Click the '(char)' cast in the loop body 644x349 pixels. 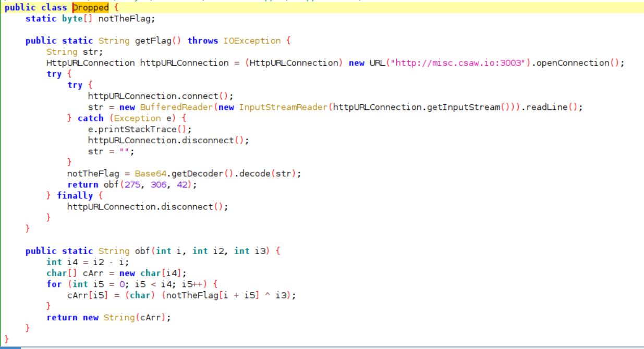click(140, 295)
